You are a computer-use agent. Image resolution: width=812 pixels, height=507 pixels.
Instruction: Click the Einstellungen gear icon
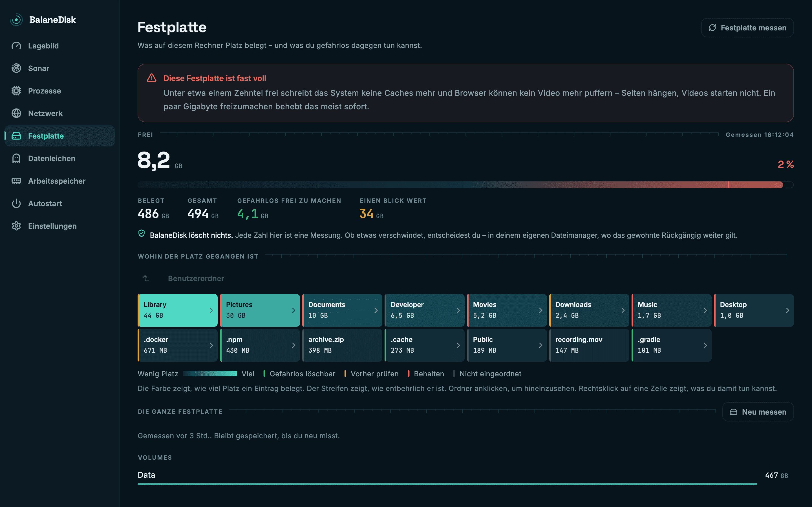point(16,226)
